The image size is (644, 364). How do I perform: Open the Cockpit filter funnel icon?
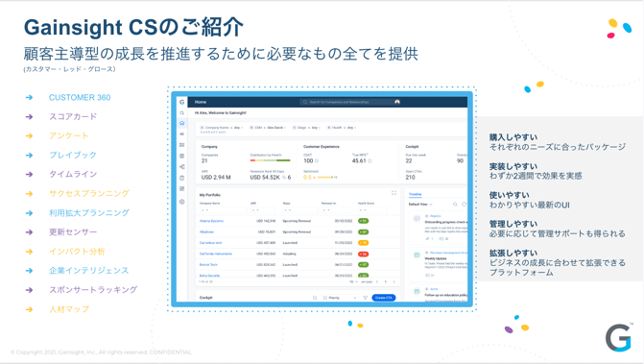pos(365,298)
